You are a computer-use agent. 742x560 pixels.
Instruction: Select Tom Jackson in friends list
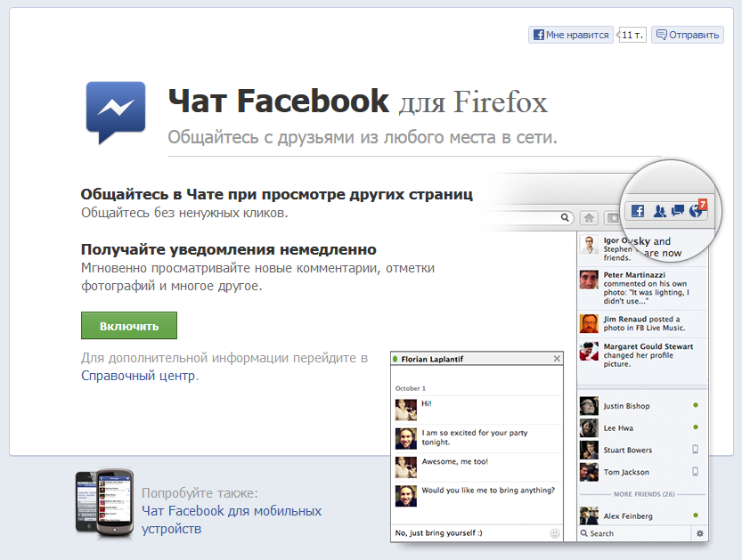click(x=642, y=472)
